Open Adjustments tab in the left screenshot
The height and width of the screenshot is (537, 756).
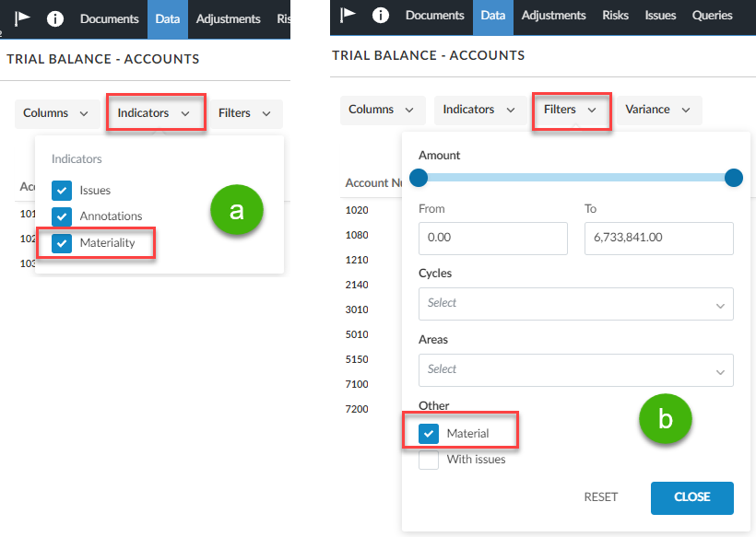pyautogui.click(x=228, y=19)
